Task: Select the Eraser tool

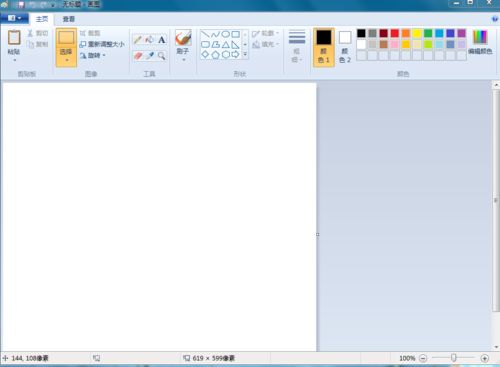Action: (x=138, y=56)
